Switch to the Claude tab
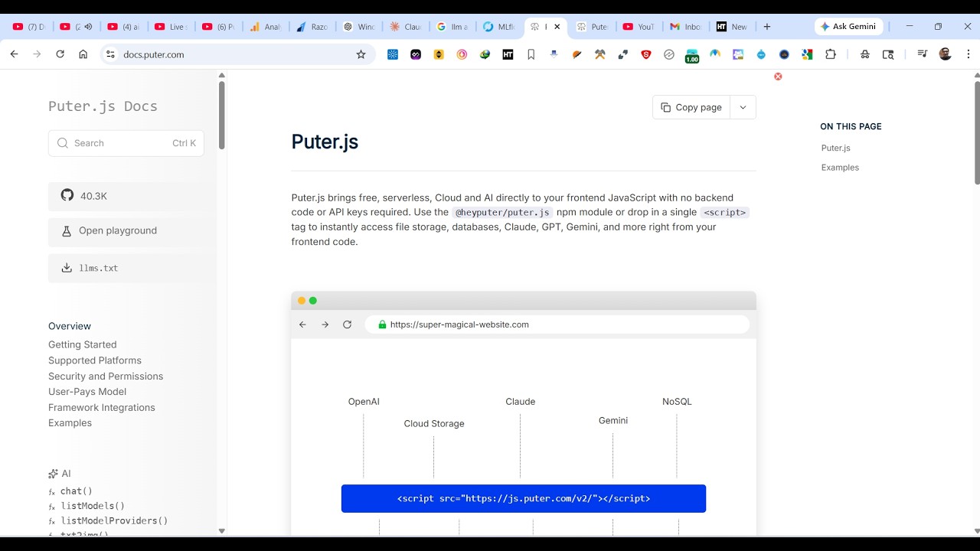The height and width of the screenshot is (551, 980). pos(405,26)
